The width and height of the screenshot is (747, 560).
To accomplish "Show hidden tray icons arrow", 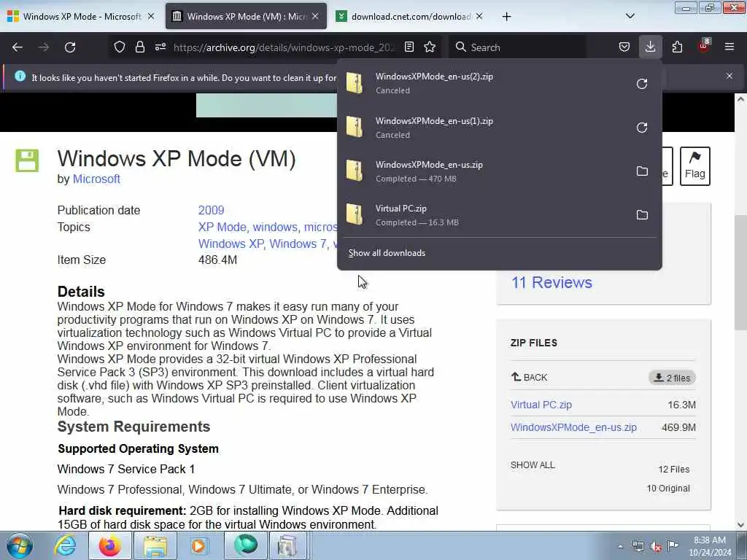I will [x=620, y=546].
